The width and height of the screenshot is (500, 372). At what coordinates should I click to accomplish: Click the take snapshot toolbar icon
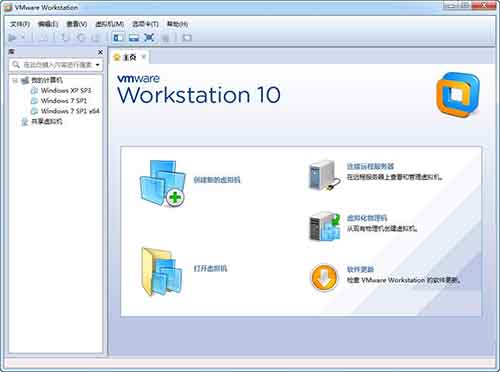pyautogui.click(x=64, y=37)
